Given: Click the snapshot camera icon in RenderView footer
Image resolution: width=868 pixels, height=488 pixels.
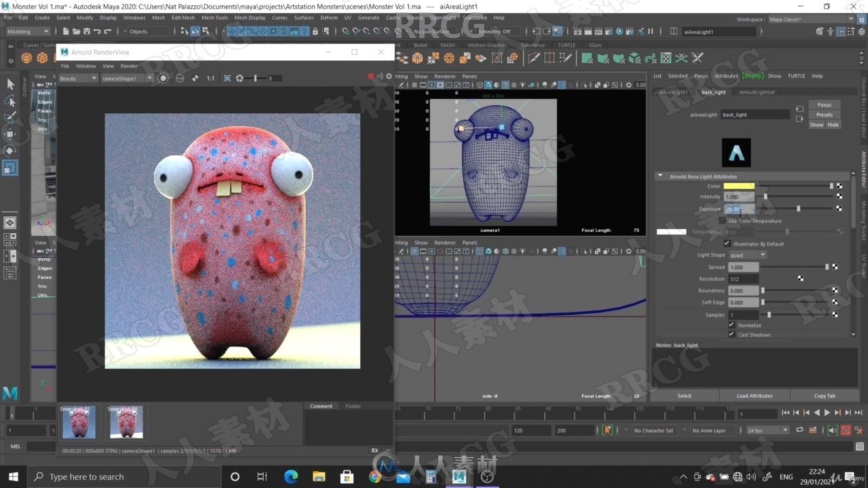Looking at the screenshot, I should (374, 451).
